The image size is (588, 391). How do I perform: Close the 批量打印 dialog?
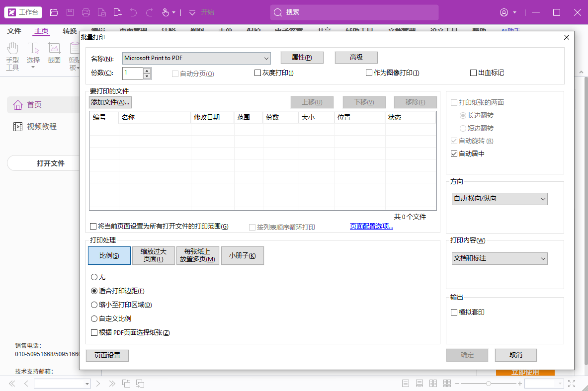click(x=566, y=37)
